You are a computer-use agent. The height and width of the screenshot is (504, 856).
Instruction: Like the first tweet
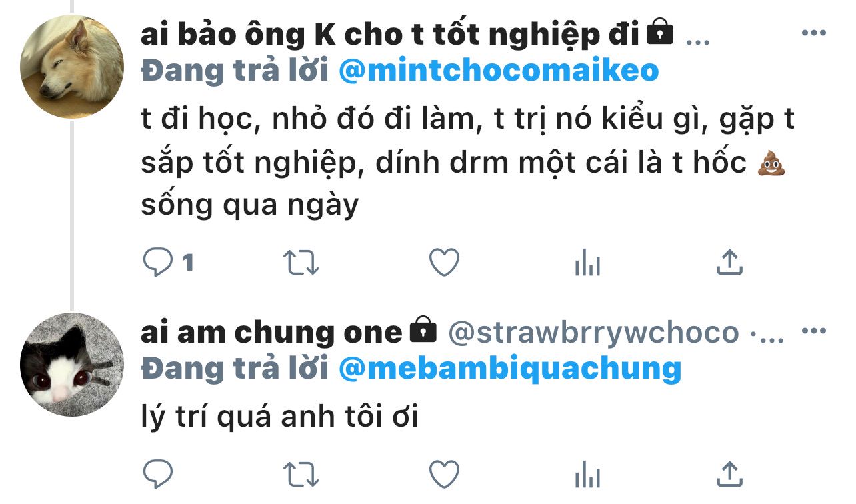[444, 263]
